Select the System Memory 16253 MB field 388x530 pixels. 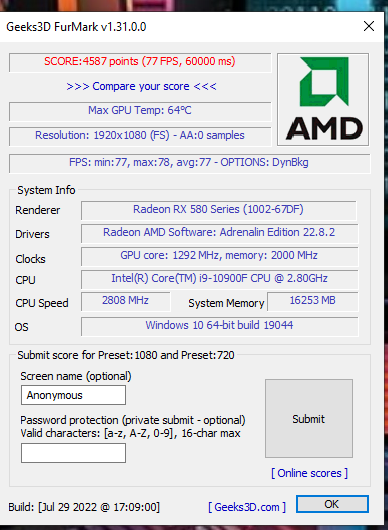(x=313, y=302)
